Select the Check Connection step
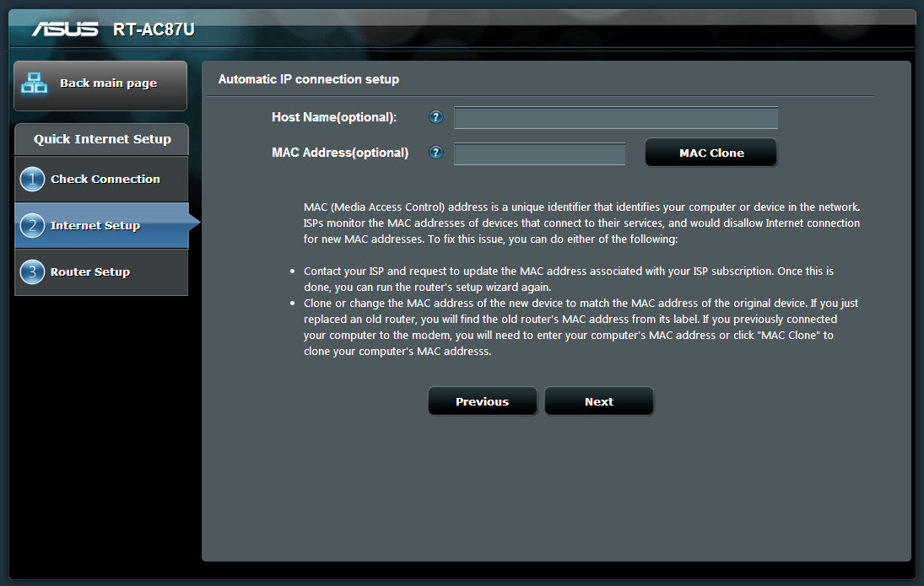The height and width of the screenshot is (586, 924). [x=101, y=179]
